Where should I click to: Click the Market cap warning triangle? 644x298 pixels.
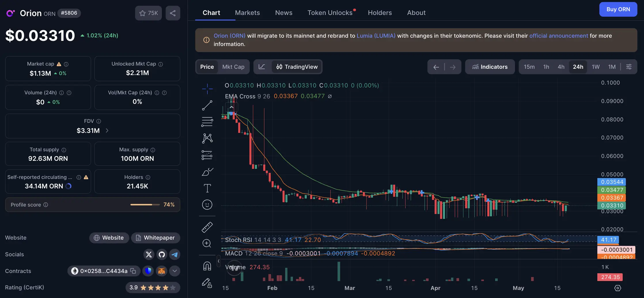pyautogui.click(x=59, y=64)
